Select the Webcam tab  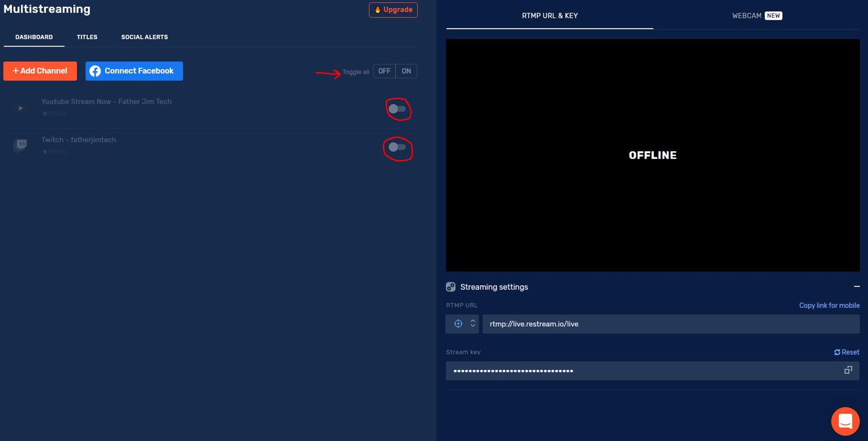point(757,16)
